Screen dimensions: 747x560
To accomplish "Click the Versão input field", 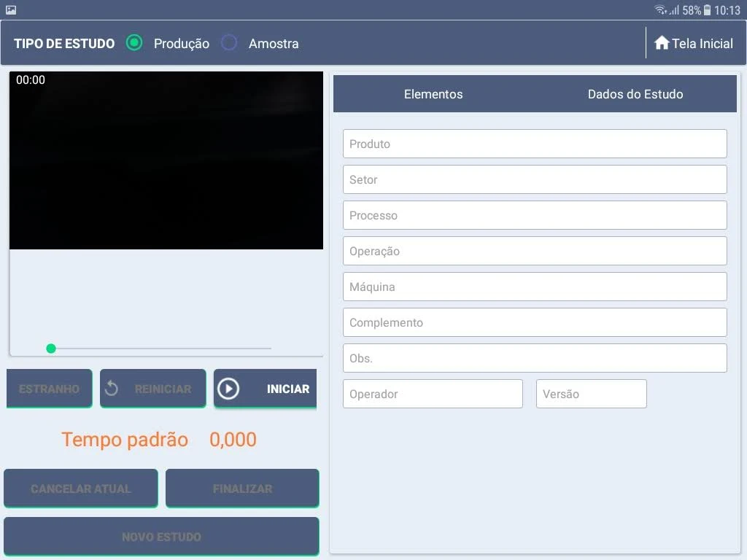I will click(591, 394).
